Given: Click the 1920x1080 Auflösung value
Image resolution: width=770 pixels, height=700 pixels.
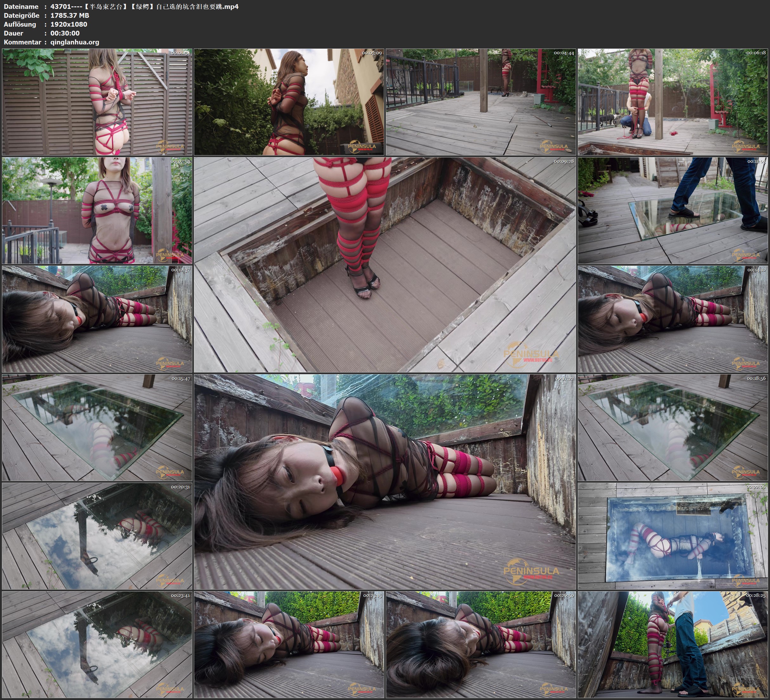Looking at the screenshot, I should point(69,24).
